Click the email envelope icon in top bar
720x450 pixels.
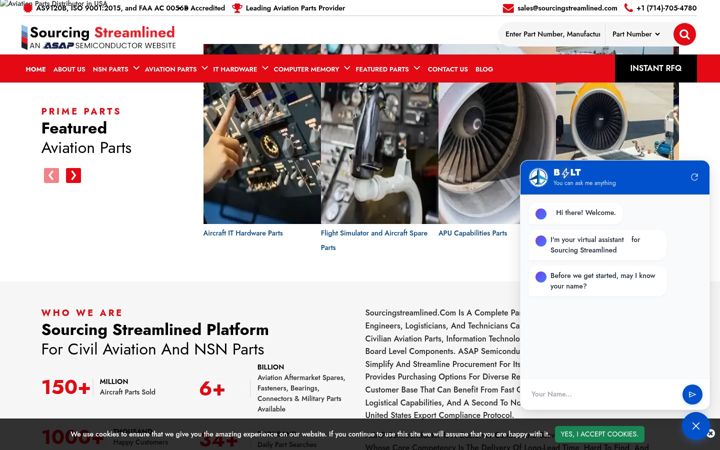click(508, 8)
